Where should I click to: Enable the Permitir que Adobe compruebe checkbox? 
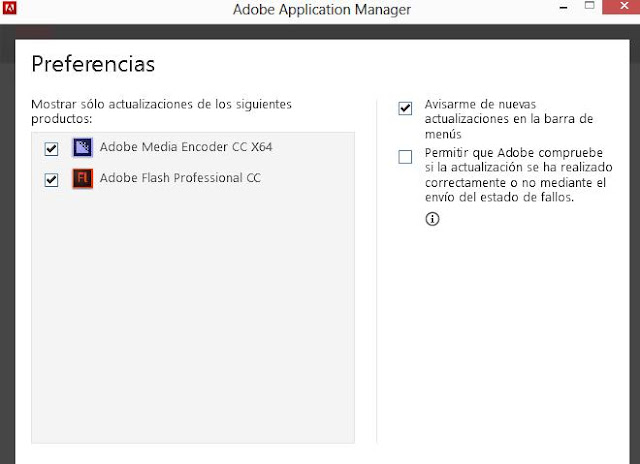(405, 156)
